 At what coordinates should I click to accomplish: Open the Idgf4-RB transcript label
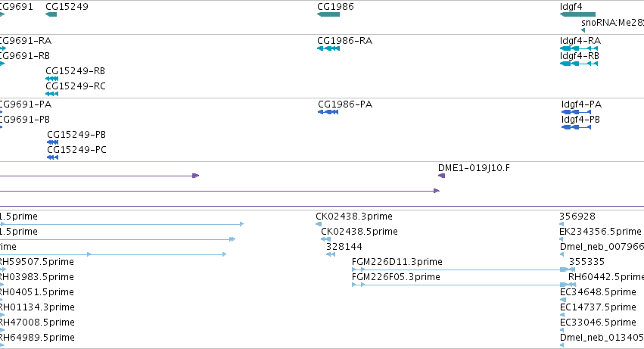(x=579, y=55)
